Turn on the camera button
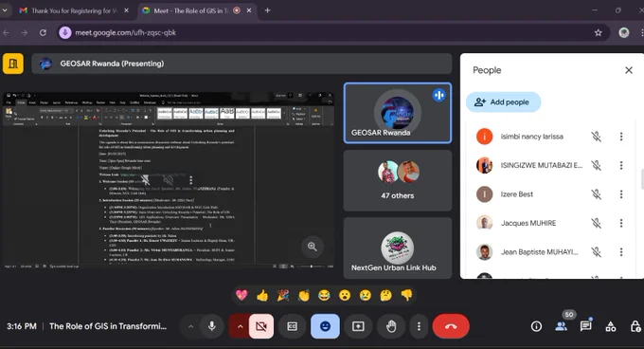 coord(261,326)
